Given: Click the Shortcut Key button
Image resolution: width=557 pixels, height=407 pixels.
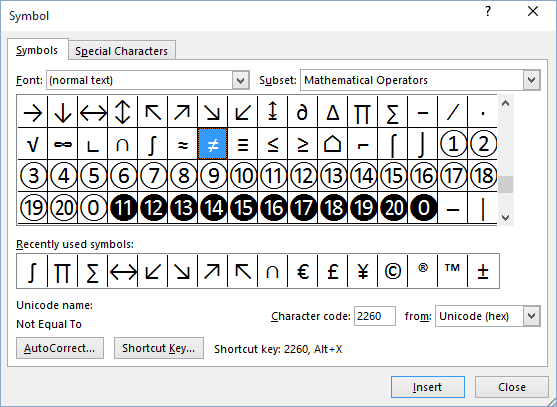Looking at the screenshot, I should click(159, 348).
